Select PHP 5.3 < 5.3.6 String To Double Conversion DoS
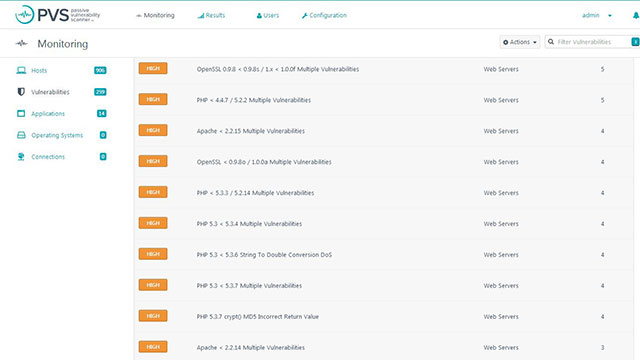The width and height of the screenshot is (640, 360). (x=264, y=255)
